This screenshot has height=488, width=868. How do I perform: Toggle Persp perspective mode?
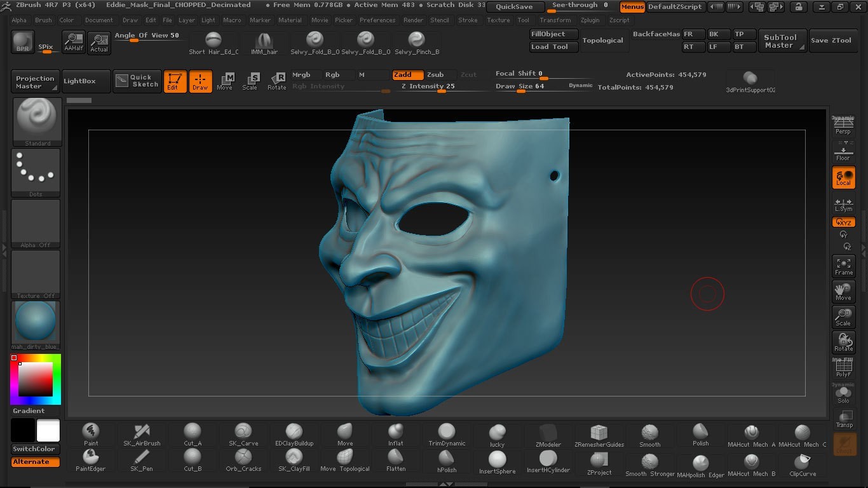pos(843,126)
